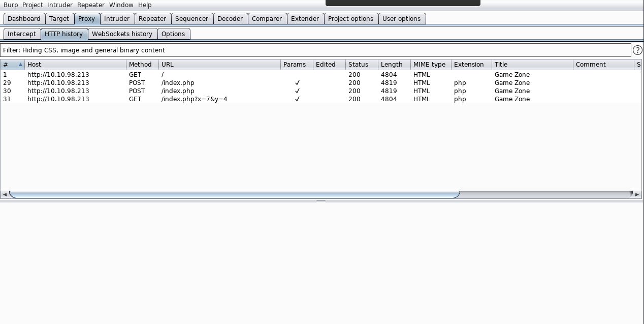644x324 pixels.
Task: Click the horizontal scrollbar left arrow
Action: click(5, 194)
